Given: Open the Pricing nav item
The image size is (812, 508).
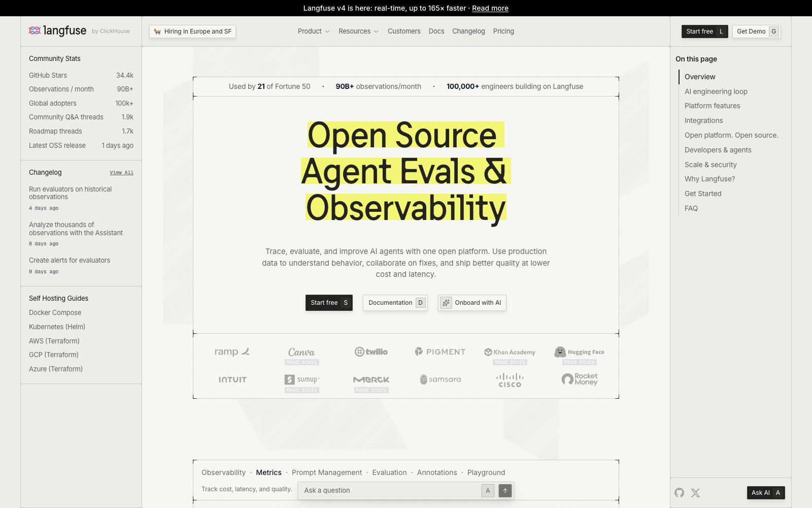Looking at the screenshot, I should tap(503, 31).
